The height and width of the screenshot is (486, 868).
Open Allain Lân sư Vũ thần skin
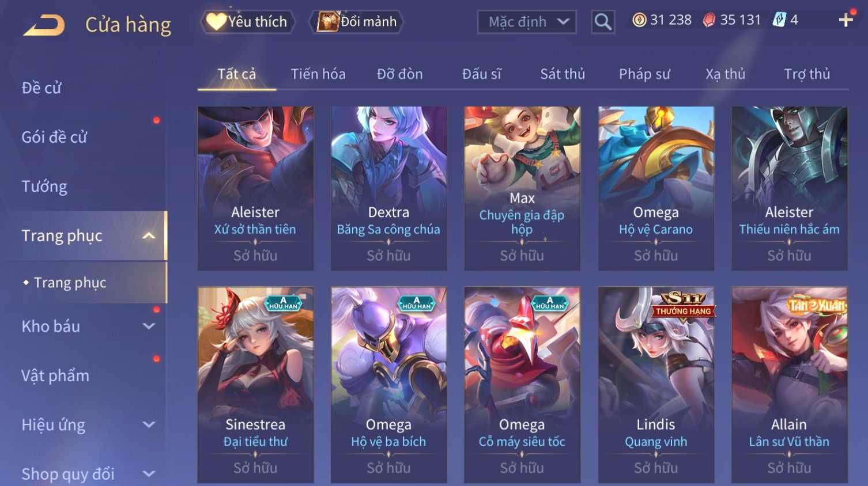(789, 385)
